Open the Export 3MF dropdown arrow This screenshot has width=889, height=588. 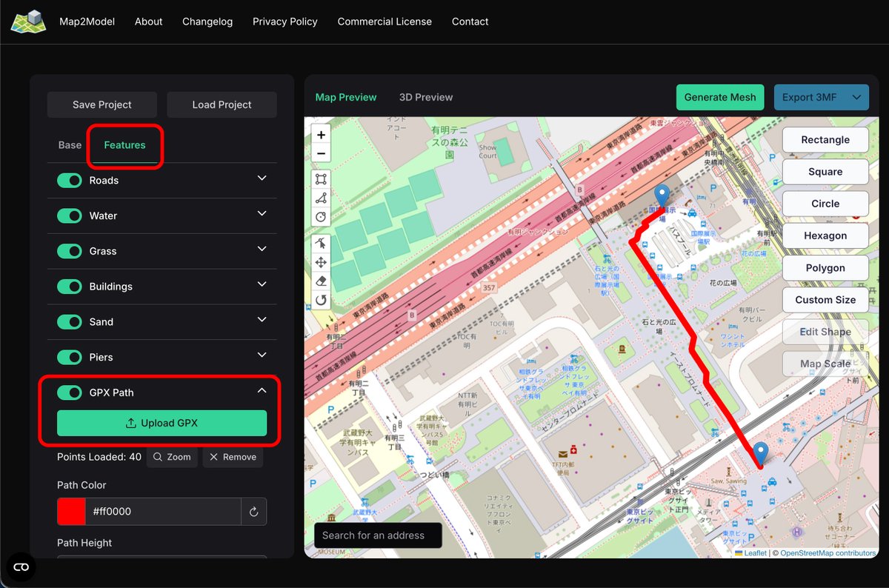[x=857, y=97]
